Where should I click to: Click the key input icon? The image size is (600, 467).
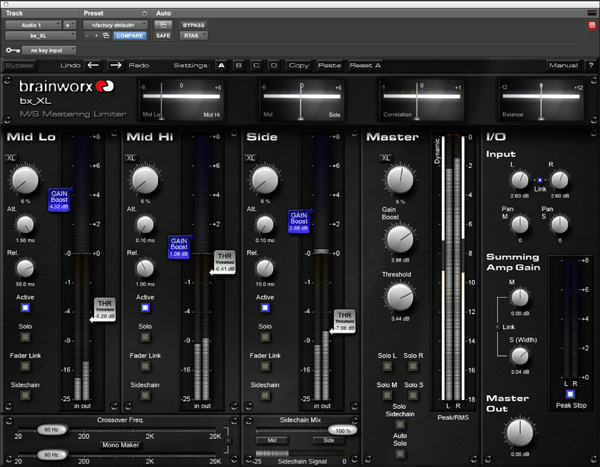(x=13, y=50)
